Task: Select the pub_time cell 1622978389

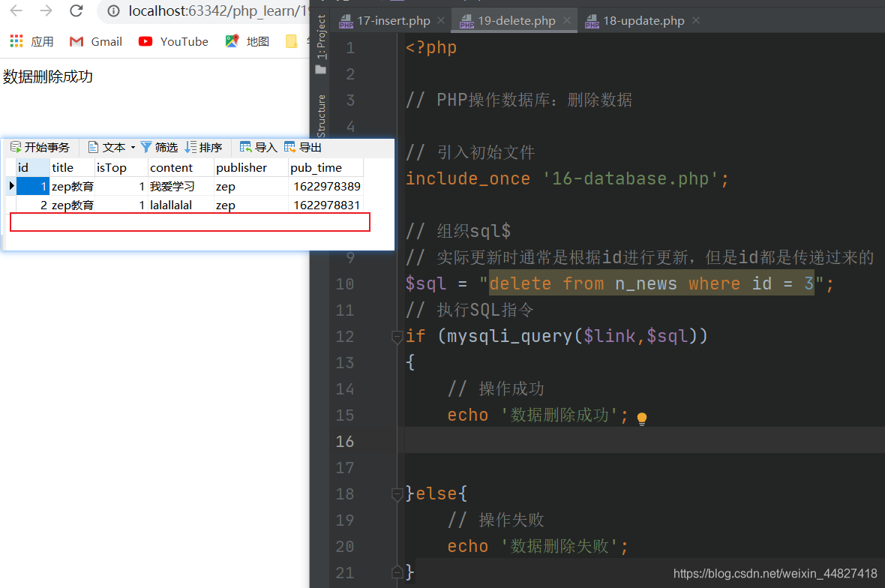Action: tap(325, 186)
